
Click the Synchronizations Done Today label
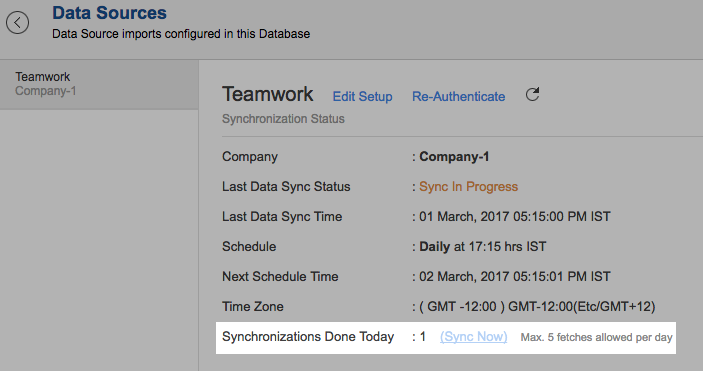click(308, 336)
